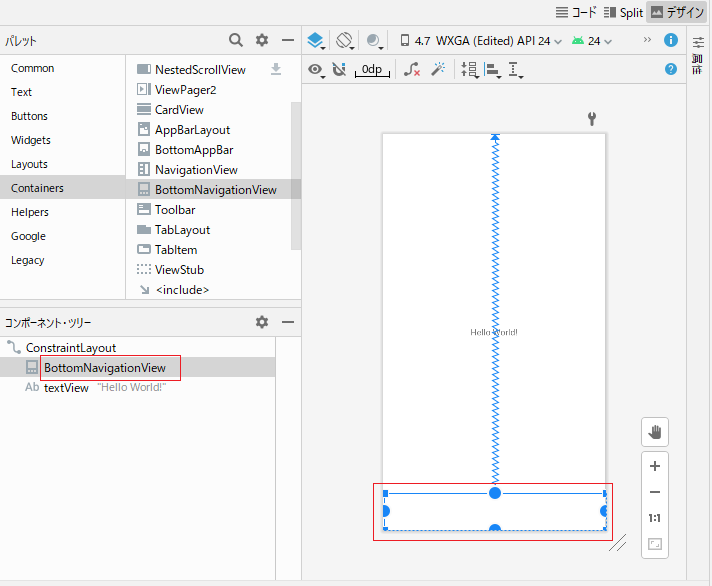Open view options eye dropdown
The width and height of the screenshot is (712, 586).
click(x=316, y=70)
